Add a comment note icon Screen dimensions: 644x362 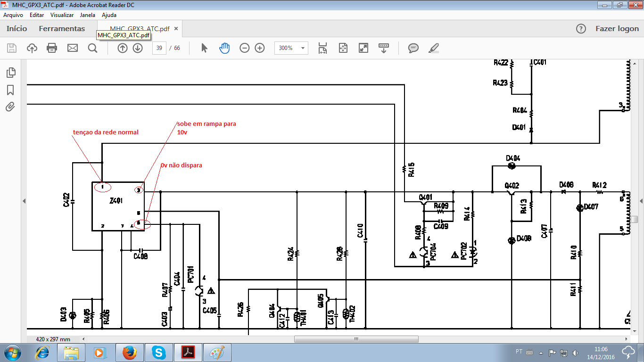(413, 48)
